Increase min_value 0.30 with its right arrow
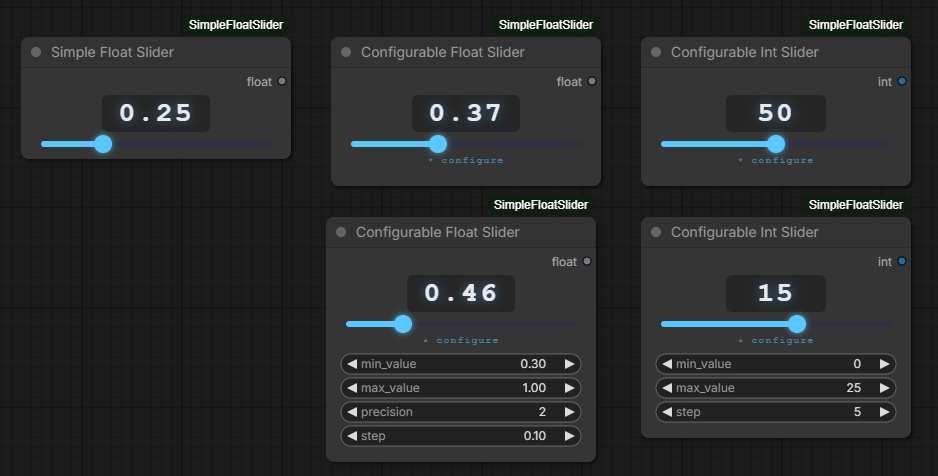 [570, 364]
